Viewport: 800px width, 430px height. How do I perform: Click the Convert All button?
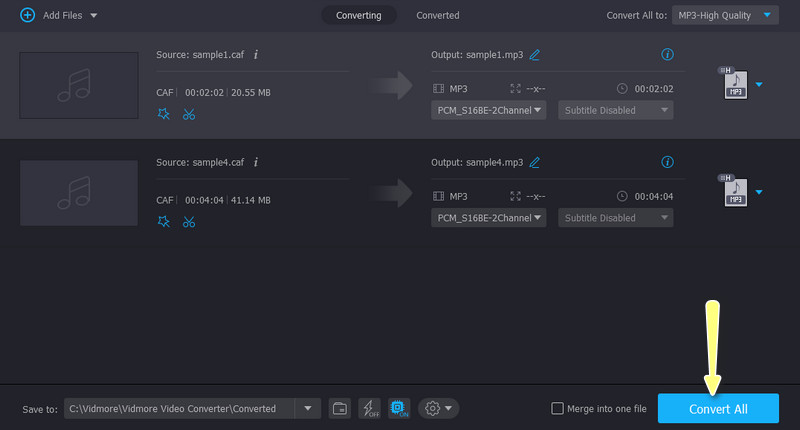tap(718, 409)
